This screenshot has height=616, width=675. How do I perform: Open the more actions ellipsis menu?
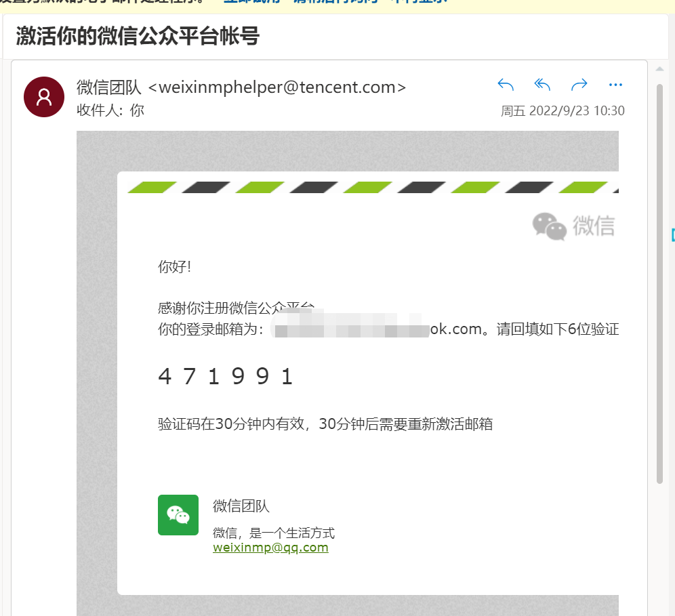[615, 85]
